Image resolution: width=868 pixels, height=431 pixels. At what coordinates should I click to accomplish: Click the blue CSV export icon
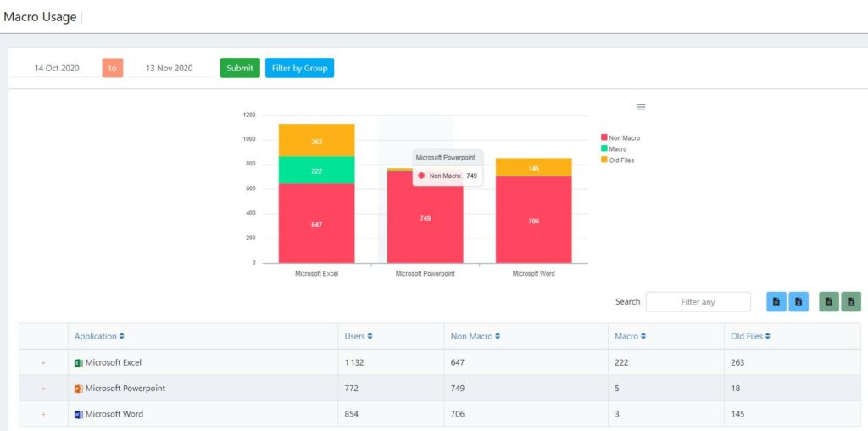click(776, 302)
